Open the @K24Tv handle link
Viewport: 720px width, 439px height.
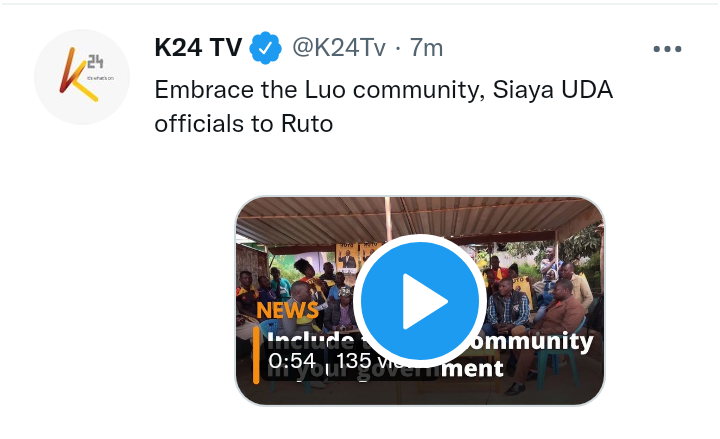pyautogui.click(x=339, y=48)
